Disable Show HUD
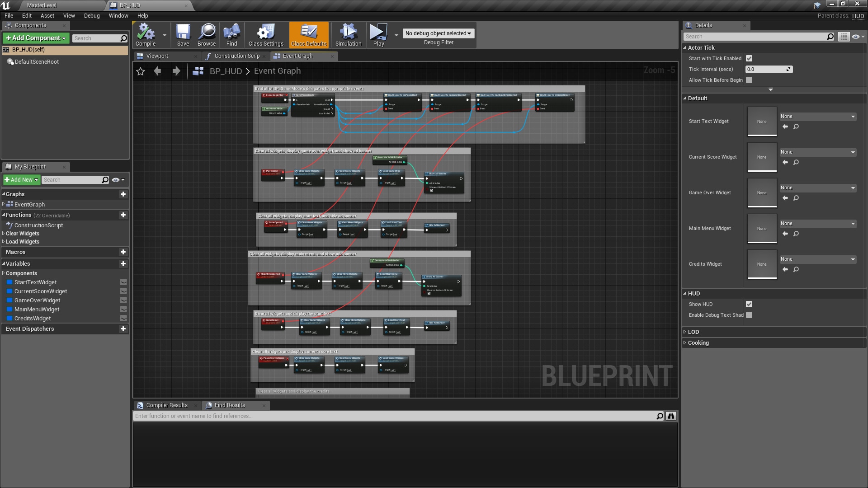 pyautogui.click(x=749, y=304)
